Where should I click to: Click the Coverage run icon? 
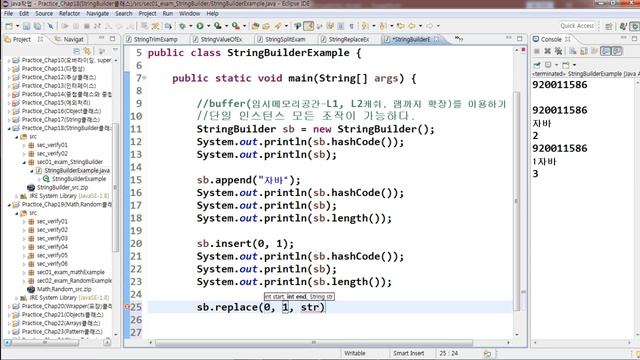click(x=218, y=26)
